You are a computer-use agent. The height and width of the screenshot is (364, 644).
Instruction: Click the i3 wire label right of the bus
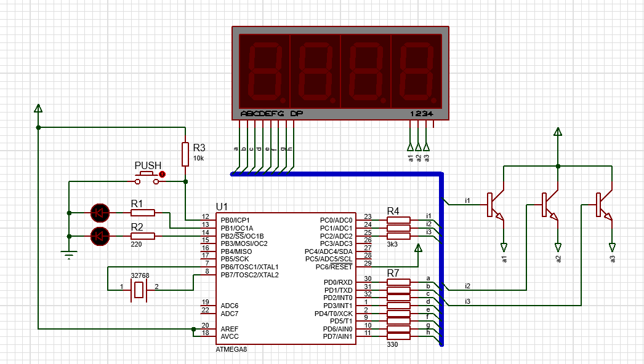coord(467,302)
